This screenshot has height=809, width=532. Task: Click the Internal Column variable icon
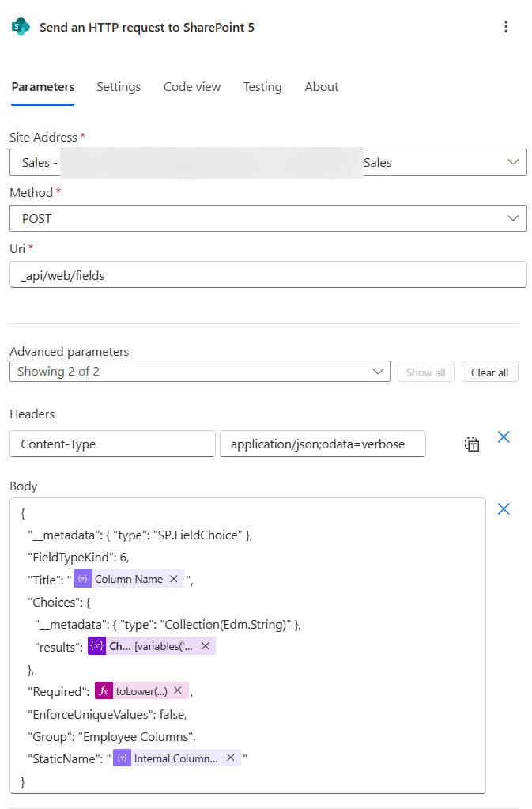122,758
